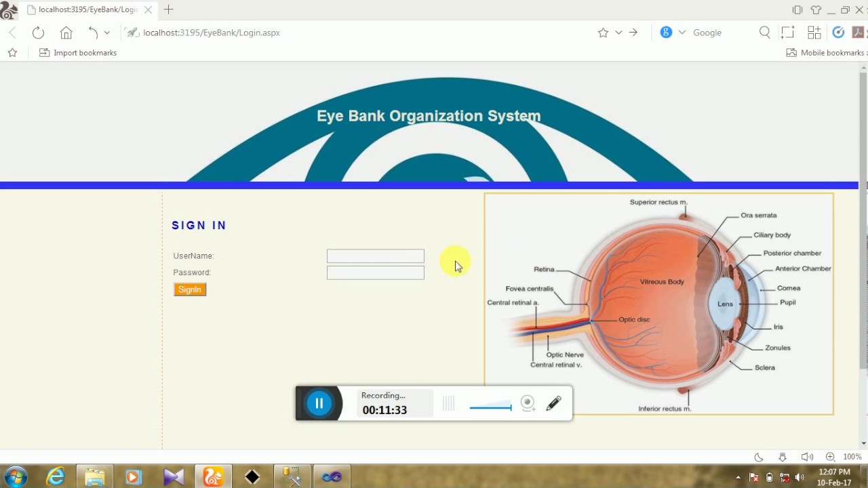Image resolution: width=868 pixels, height=488 pixels.
Task: Open the media player taskbar icon
Action: [x=134, y=477]
